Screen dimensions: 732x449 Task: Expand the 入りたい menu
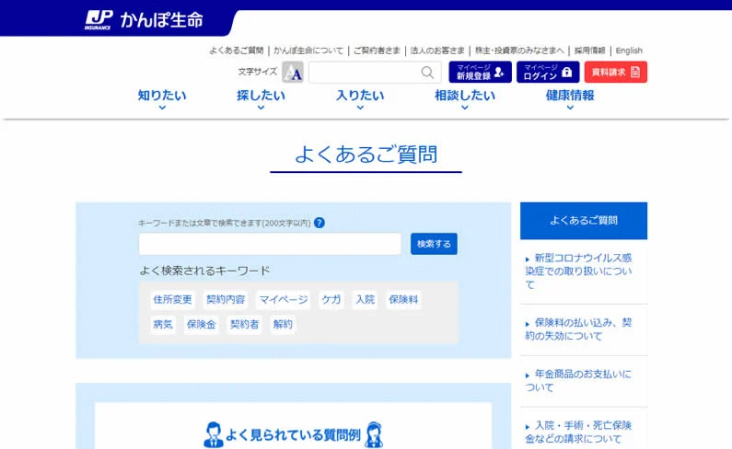click(360, 99)
